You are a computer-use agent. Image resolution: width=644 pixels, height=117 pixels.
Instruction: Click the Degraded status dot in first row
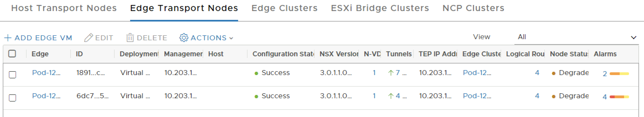(x=553, y=73)
